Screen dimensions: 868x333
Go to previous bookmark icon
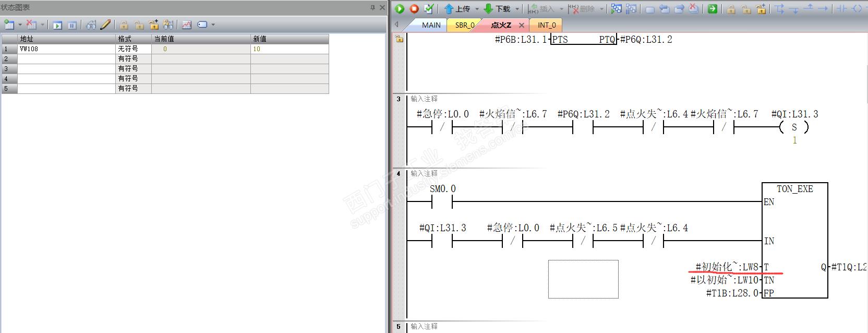click(x=665, y=9)
